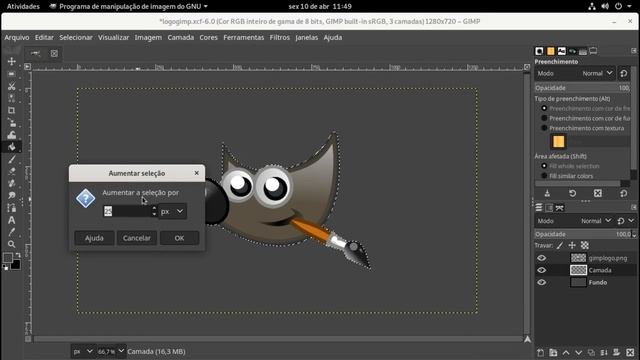The image size is (640, 360).
Task: Select the Scissors select tool
Action: (x=11, y=86)
